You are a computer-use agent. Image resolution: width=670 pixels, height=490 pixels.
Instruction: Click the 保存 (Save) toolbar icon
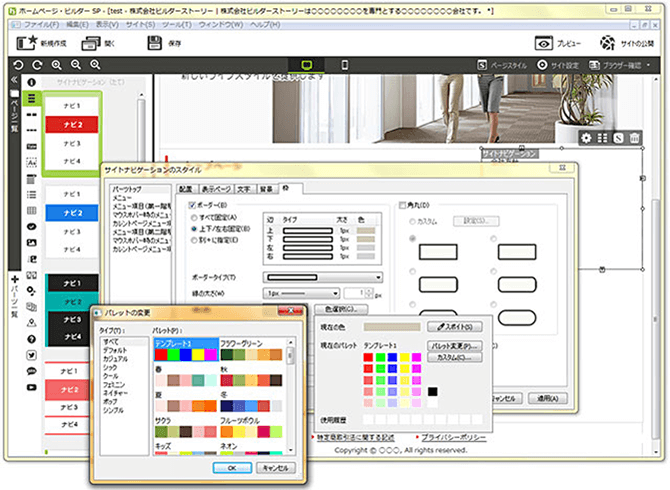[x=155, y=43]
